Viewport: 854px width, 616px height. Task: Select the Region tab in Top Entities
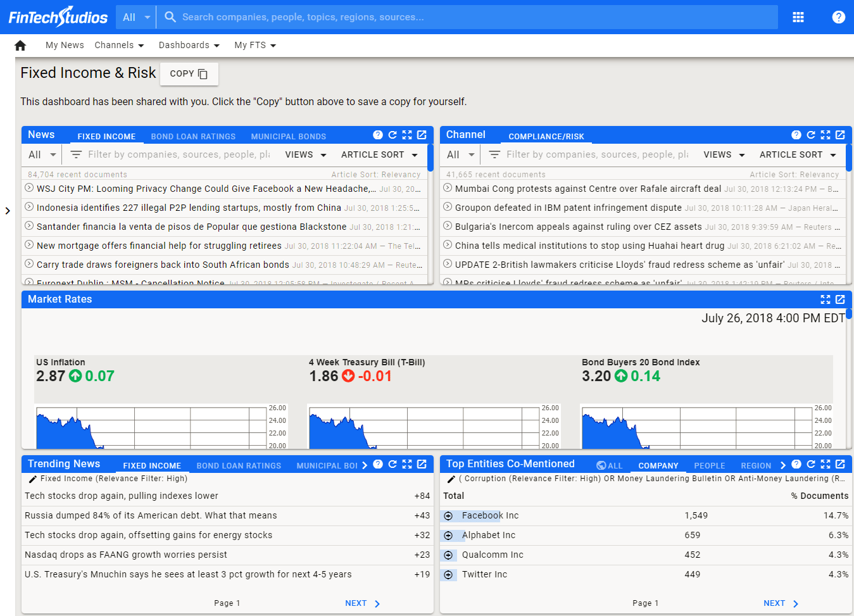point(756,465)
